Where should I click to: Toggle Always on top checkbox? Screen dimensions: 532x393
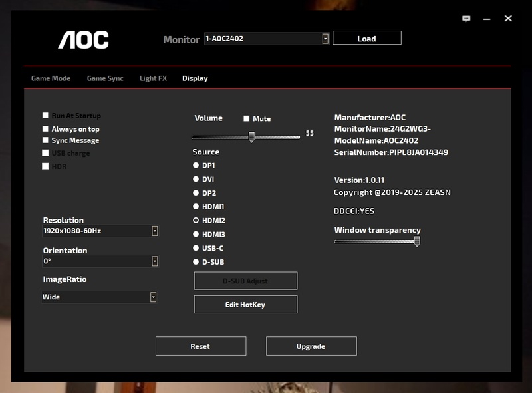click(x=45, y=128)
